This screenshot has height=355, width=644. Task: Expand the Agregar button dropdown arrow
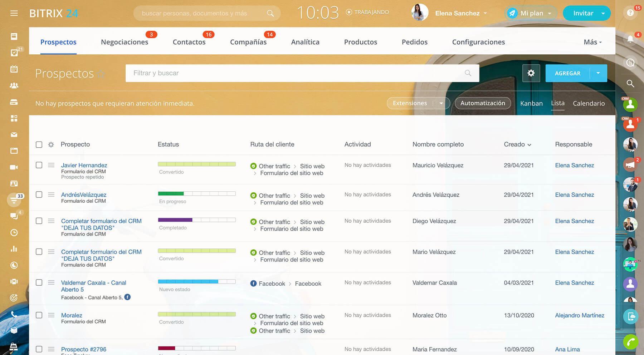(598, 73)
